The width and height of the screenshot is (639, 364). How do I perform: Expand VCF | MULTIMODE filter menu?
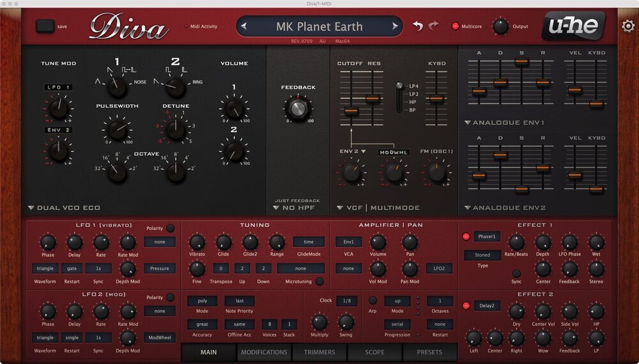point(378,208)
